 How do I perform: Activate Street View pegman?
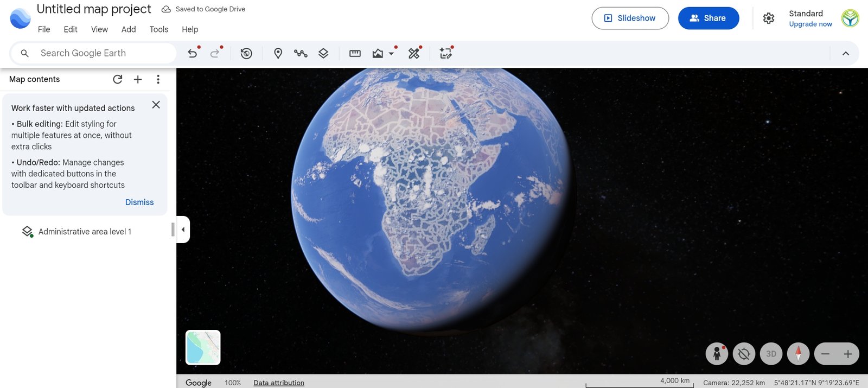[717, 354]
